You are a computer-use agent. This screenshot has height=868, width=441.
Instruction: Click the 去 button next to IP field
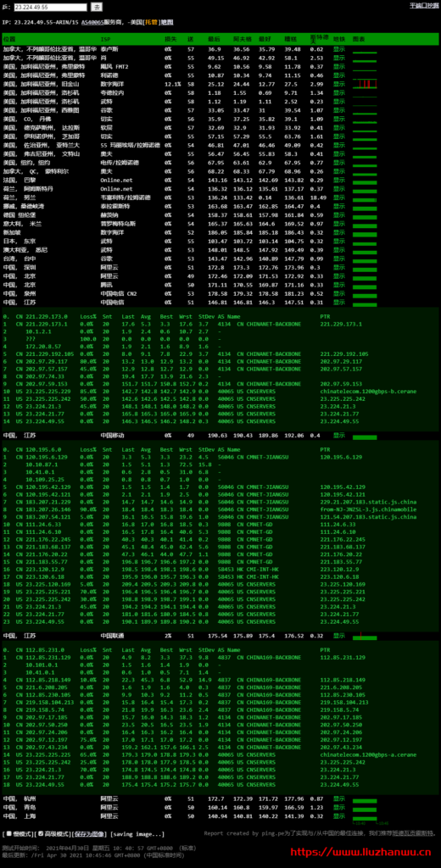[97, 7]
